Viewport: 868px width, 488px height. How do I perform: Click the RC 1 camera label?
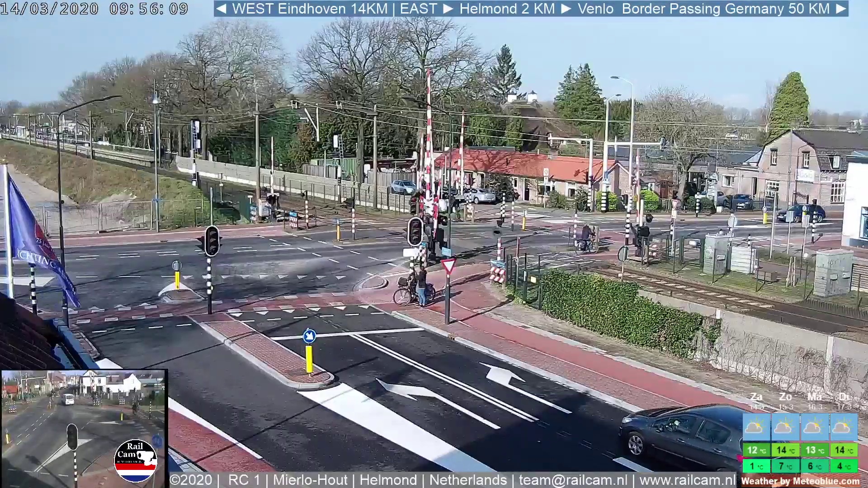tap(244, 480)
